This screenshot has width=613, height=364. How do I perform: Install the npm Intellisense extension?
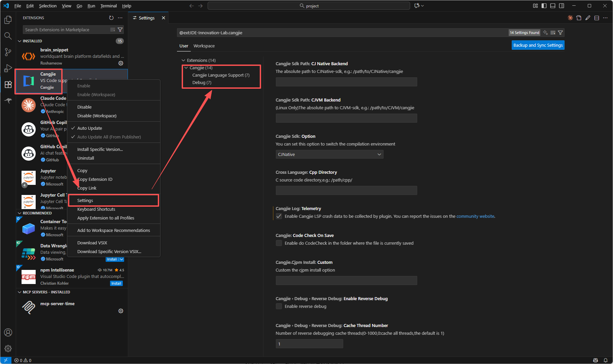(116, 283)
